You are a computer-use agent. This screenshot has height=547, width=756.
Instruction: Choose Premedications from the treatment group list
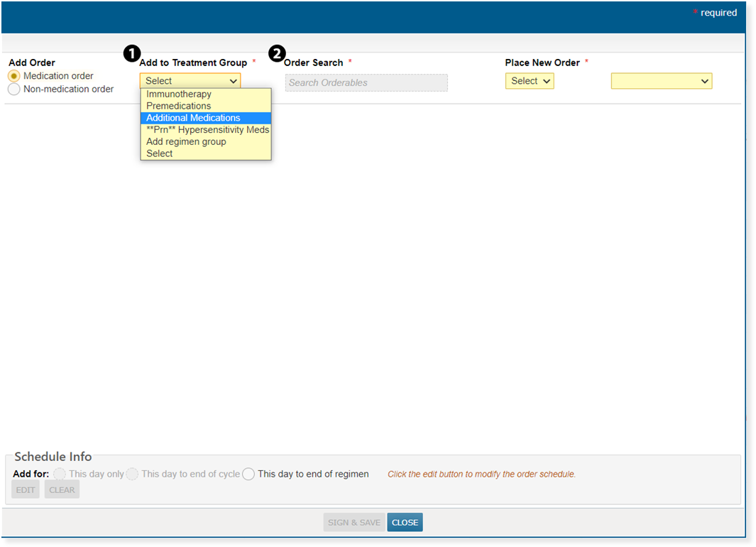179,106
